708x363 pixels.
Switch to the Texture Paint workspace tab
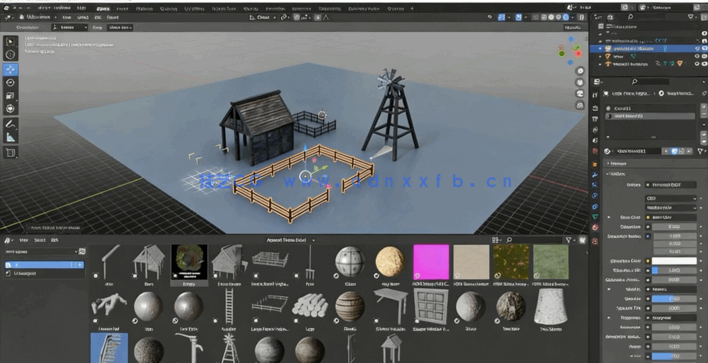[224, 9]
